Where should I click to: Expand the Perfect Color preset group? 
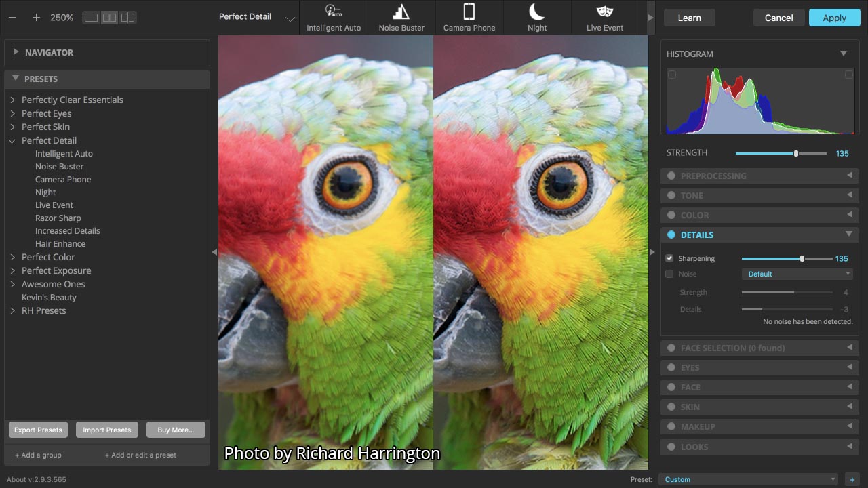tap(13, 257)
